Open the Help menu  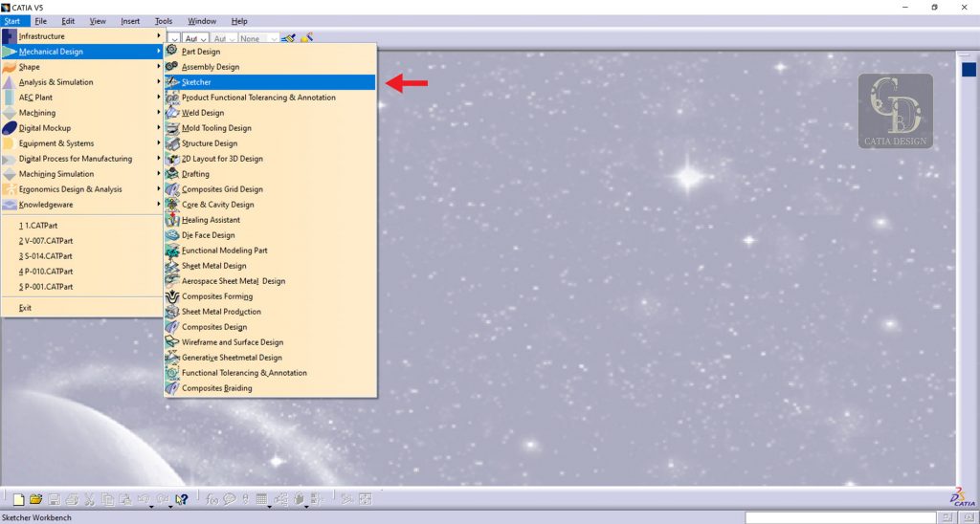239,21
